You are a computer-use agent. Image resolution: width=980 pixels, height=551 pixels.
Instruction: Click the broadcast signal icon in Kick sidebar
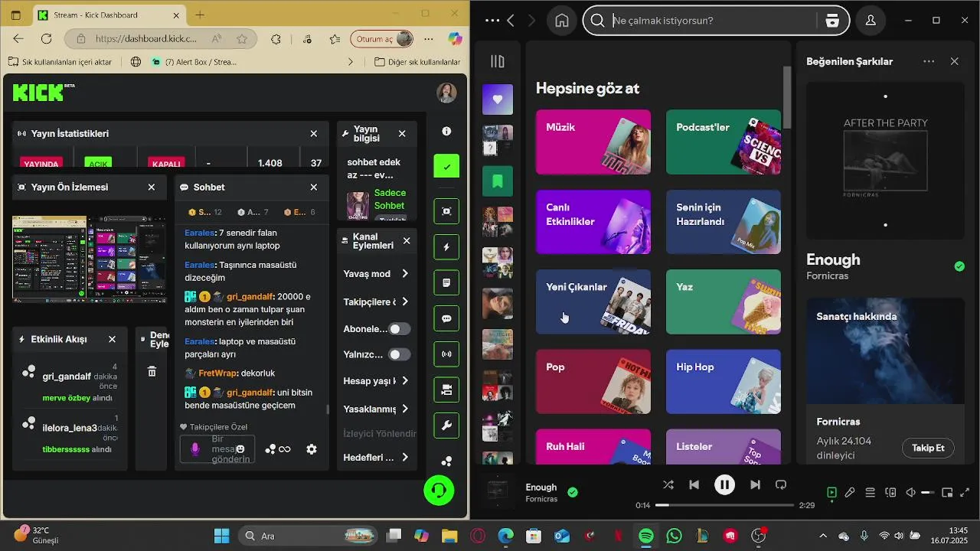446,354
